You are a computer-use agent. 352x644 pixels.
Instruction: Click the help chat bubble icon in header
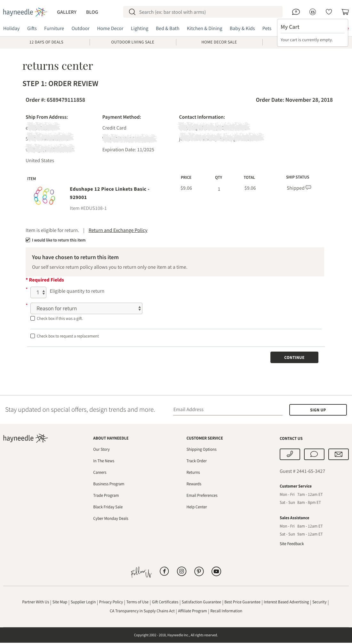[x=296, y=12]
